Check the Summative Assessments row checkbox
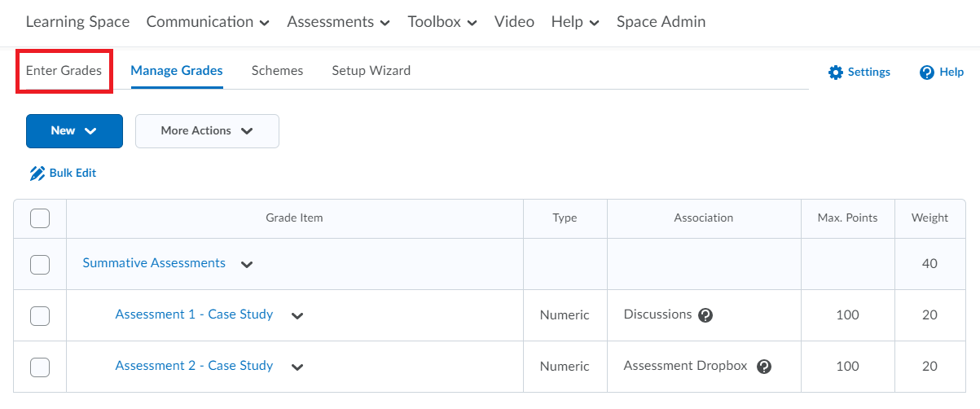The width and height of the screenshot is (980, 409). click(40, 264)
